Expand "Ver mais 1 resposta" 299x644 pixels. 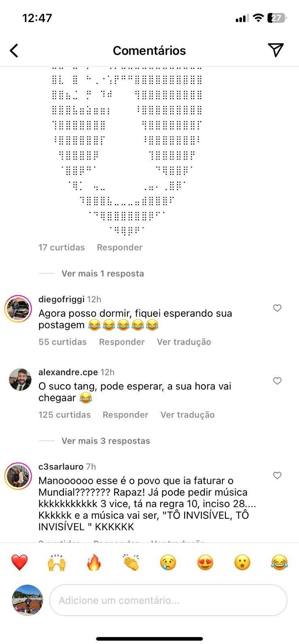[x=103, y=274]
